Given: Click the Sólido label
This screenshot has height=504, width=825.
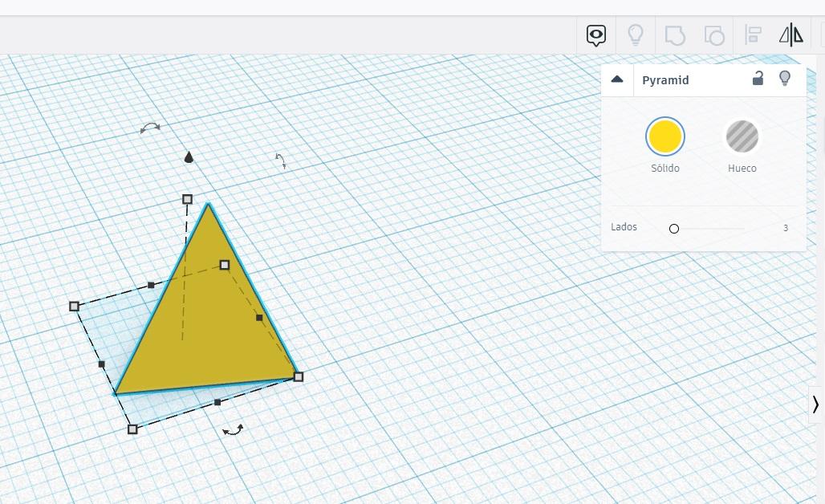Looking at the screenshot, I should [665, 169].
